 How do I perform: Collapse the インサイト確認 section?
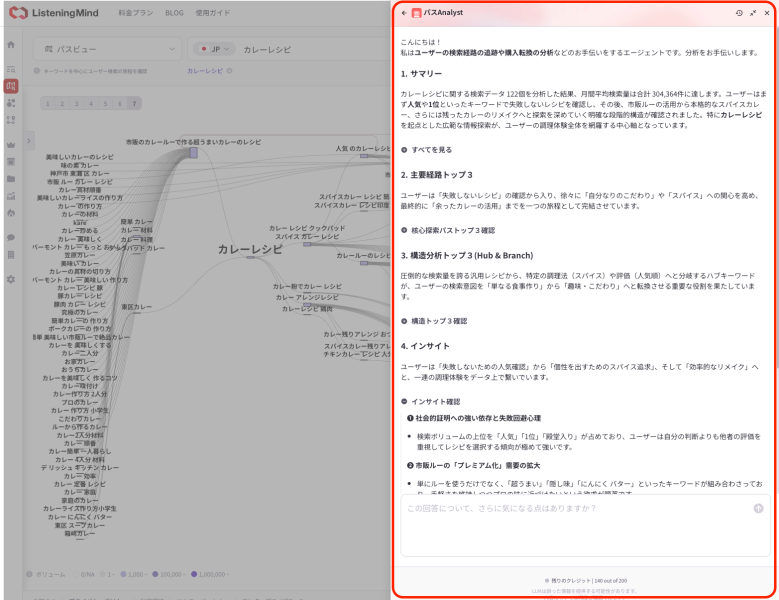pos(433,401)
